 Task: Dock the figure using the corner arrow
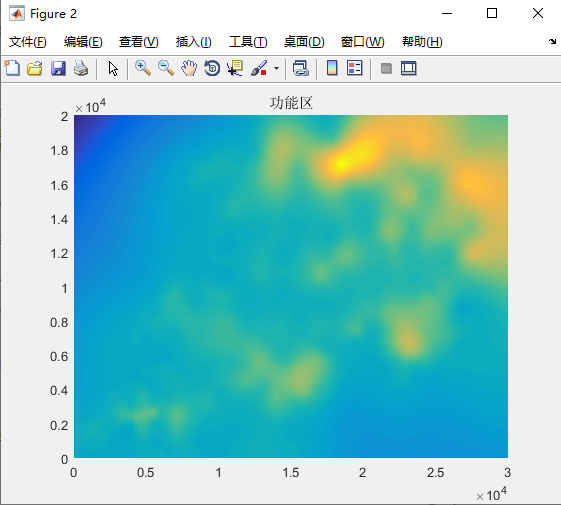(x=552, y=42)
